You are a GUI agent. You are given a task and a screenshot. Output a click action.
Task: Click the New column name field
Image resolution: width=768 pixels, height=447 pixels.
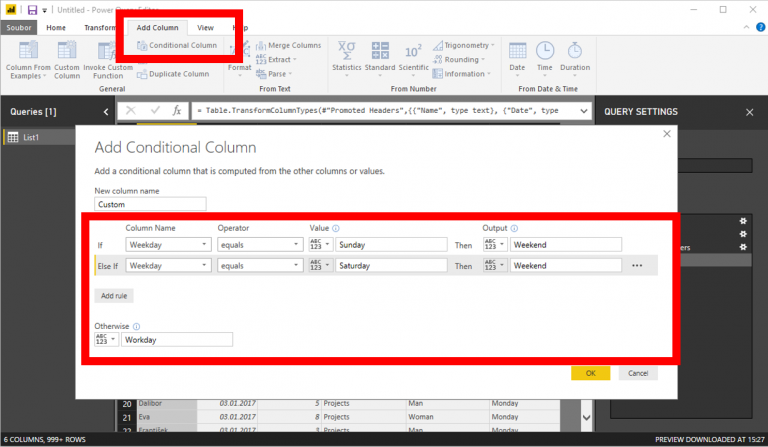point(150,204)
